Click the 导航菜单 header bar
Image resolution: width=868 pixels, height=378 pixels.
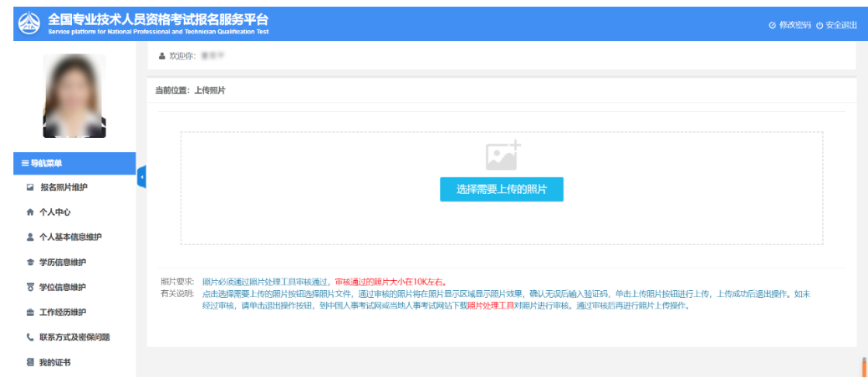coord(74,163)
